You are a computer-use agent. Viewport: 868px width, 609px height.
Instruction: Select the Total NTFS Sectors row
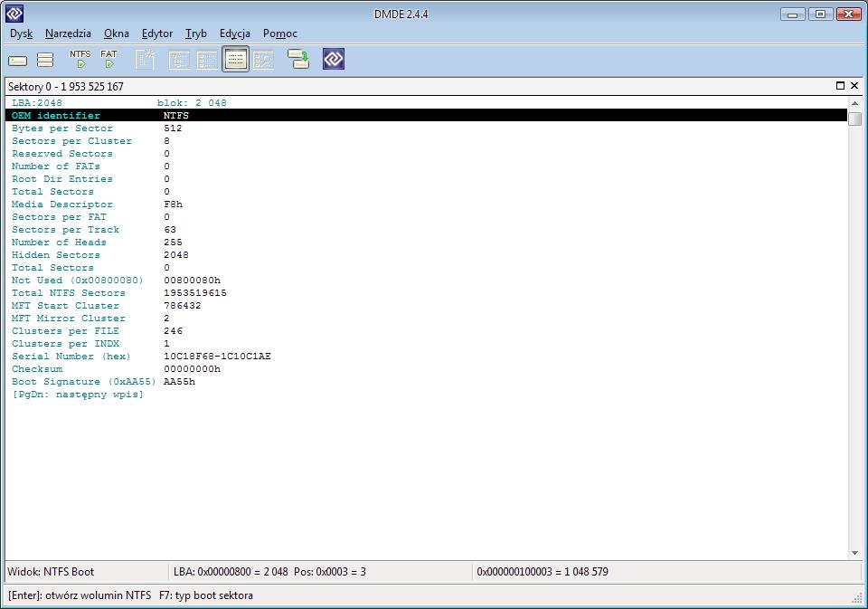tap(426, 292)
